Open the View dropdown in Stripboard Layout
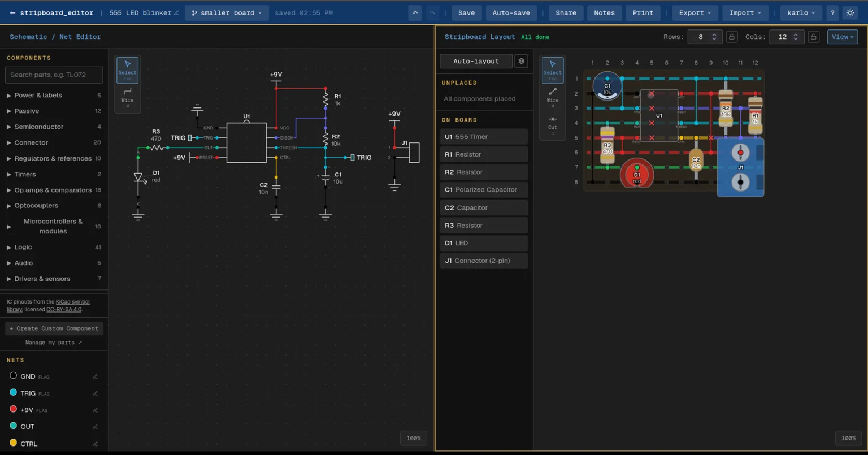The height and width of the screenshot is (455, 868). pyautogui.click(x=843, y=37)
